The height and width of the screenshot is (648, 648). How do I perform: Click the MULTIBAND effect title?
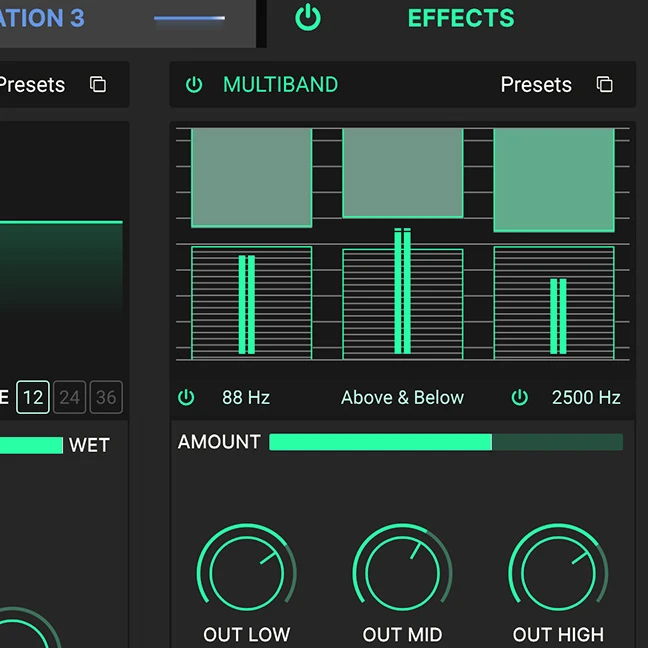281,85
